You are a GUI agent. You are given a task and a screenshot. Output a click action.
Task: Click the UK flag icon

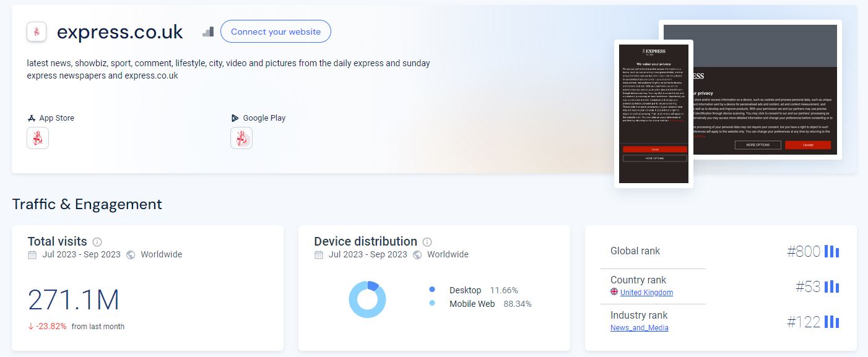tap(614, 292)
